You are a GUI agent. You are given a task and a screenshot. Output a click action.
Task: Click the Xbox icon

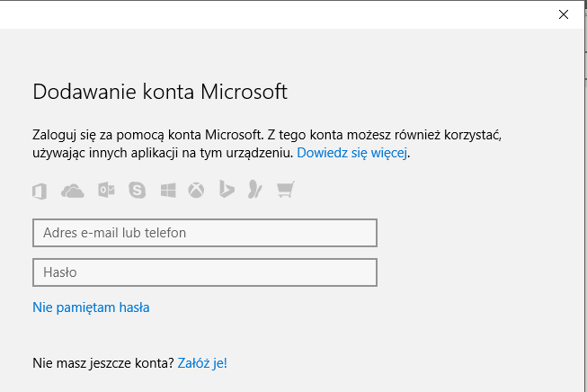196,190
